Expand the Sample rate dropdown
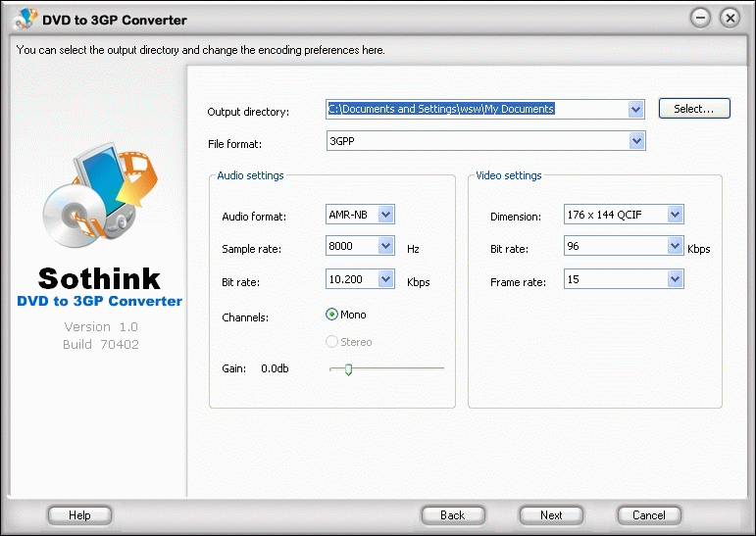The image size is (756, 536). tap(385, 246)
